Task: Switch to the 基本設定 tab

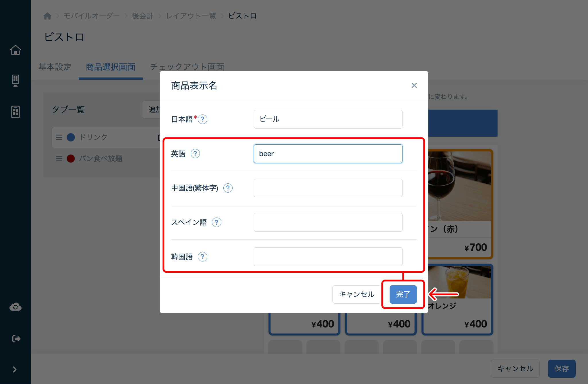Action: [55, 67]
